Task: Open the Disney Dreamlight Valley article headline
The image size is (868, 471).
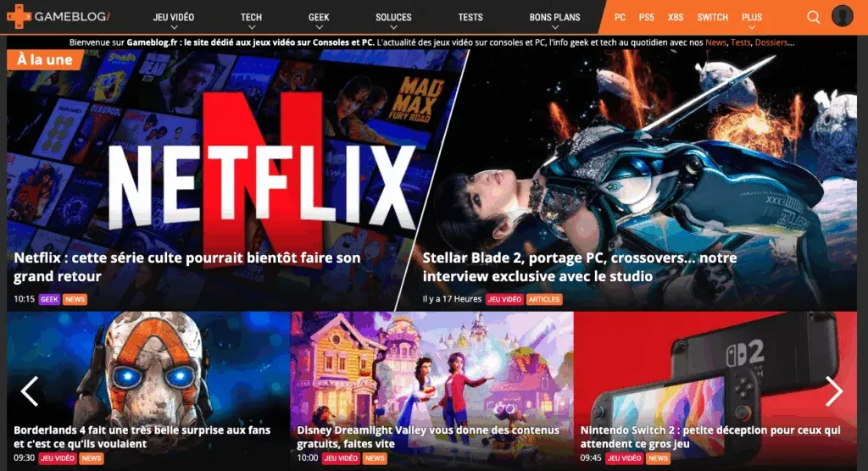Action: pyautogui.click(x=428, y=436)
